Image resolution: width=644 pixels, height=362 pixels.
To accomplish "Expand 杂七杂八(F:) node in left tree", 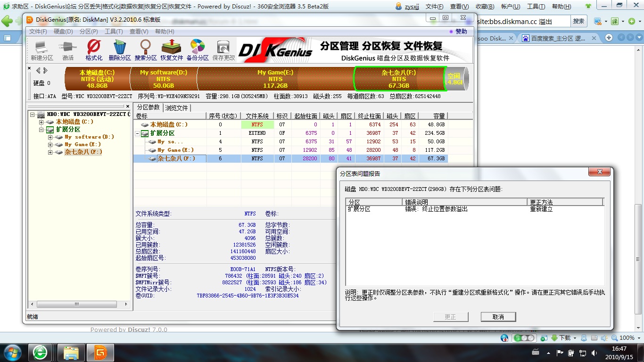I will point(50,152).
